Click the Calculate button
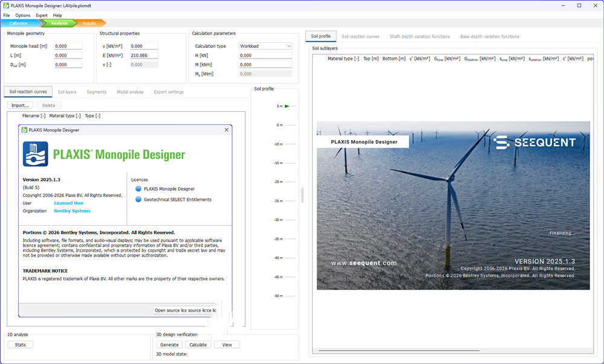The width and height of the screenshot is (604, 364). coord(198,345)
